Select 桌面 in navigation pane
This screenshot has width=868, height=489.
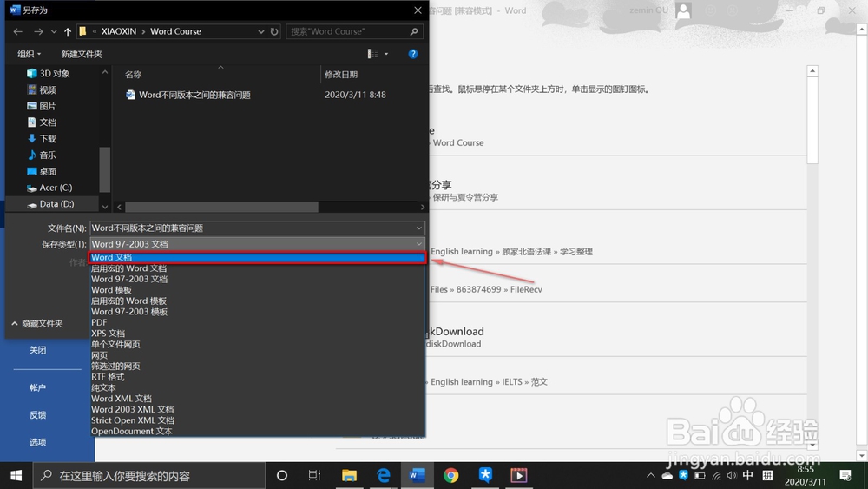(42, 171)
